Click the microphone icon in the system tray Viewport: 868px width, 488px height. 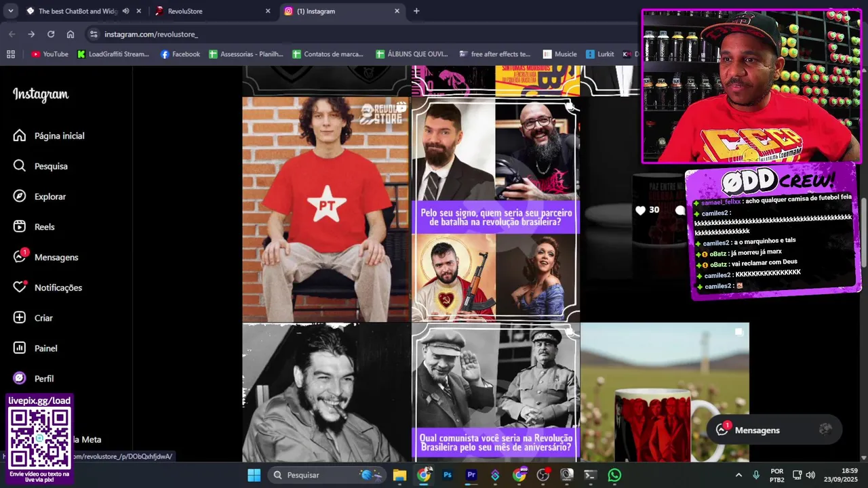point(756,475)
